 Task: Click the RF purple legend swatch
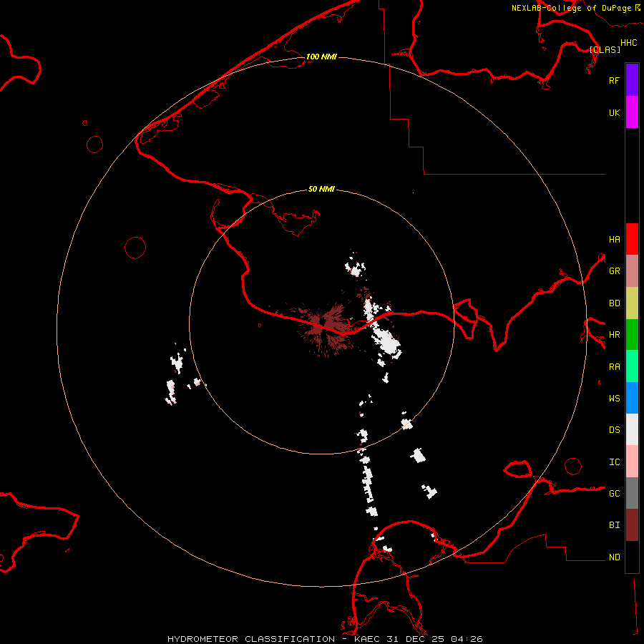[632, 80]
